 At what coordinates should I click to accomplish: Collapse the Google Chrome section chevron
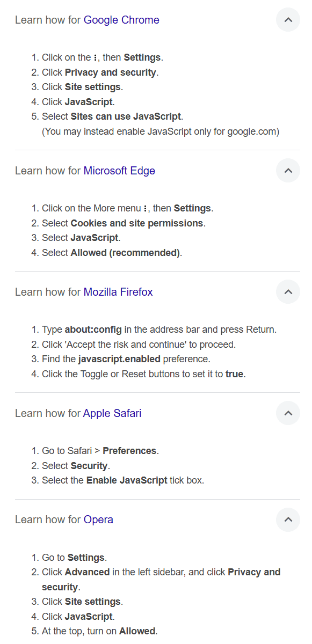[x=288, y=20]
